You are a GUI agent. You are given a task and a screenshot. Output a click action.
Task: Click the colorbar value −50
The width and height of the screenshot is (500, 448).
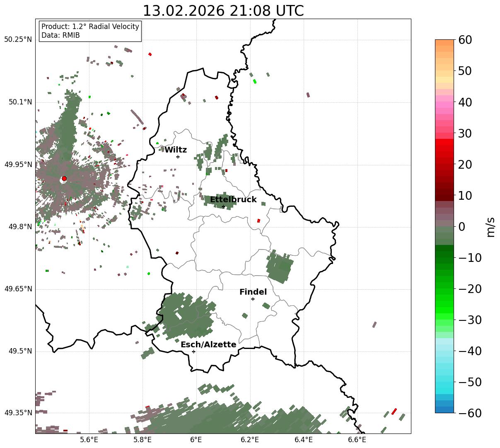(469, 382)
